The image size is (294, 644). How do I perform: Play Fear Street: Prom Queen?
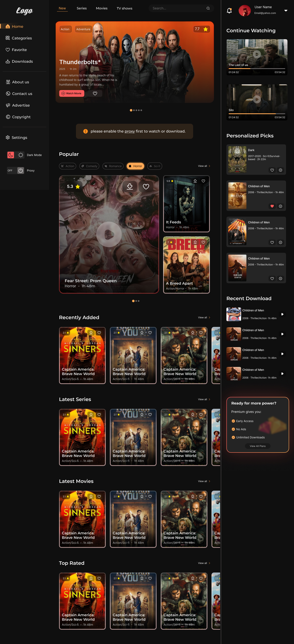click(x=109, y=234)
